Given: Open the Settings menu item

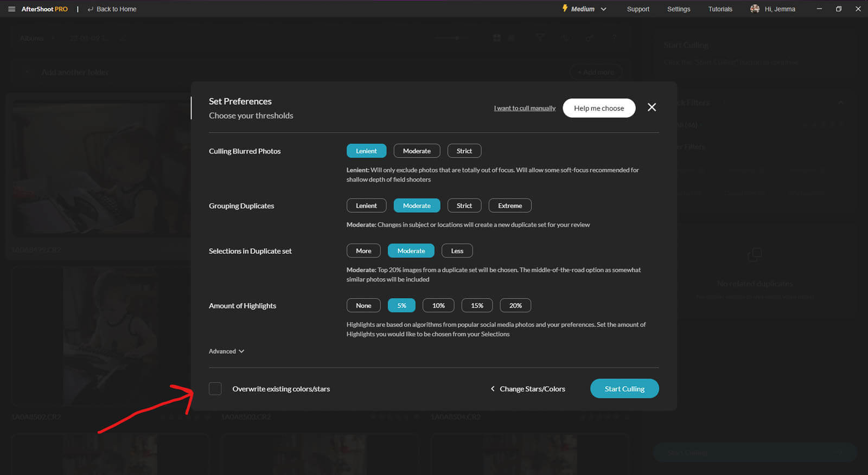Looking at the screenshot, I should (678, 9).
